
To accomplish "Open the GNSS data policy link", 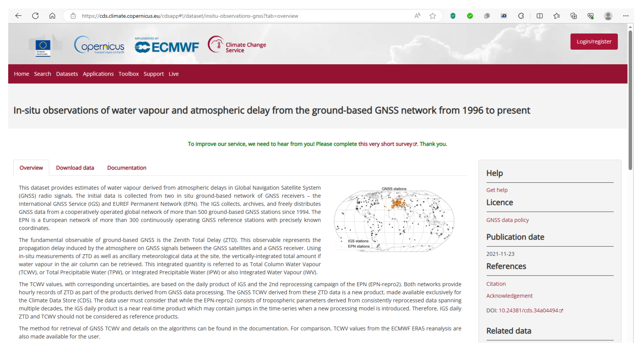I will click(507, 220).
